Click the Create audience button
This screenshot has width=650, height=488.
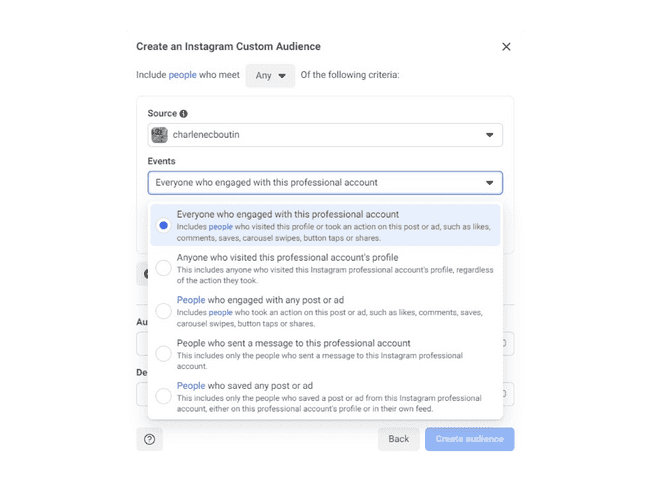tap(470, 439)
